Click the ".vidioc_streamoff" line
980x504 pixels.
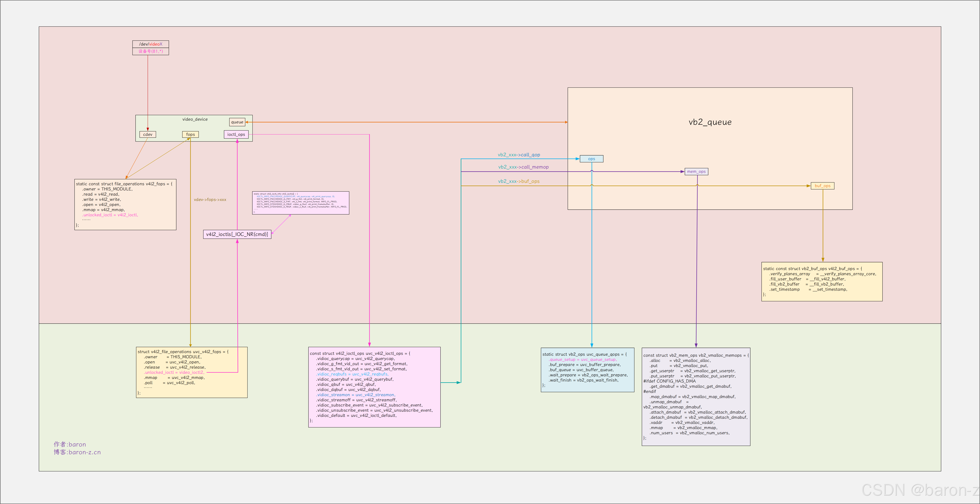[356, 400]
